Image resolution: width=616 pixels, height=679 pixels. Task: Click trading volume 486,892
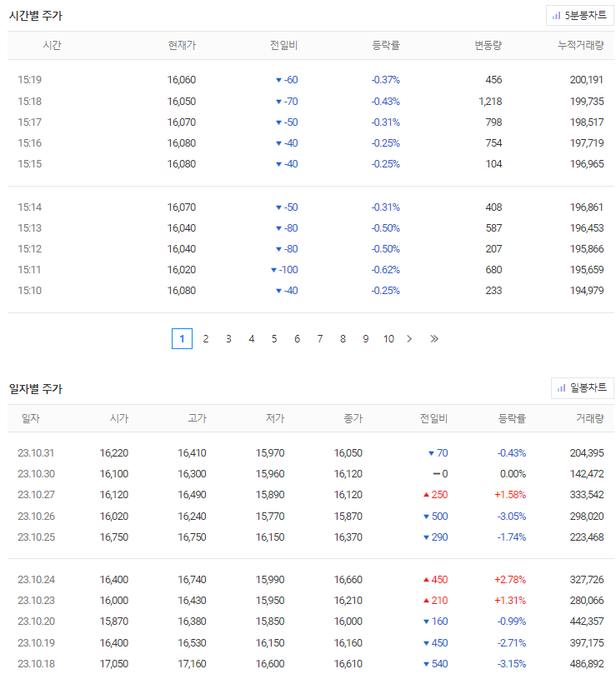[x=587, y=663]
